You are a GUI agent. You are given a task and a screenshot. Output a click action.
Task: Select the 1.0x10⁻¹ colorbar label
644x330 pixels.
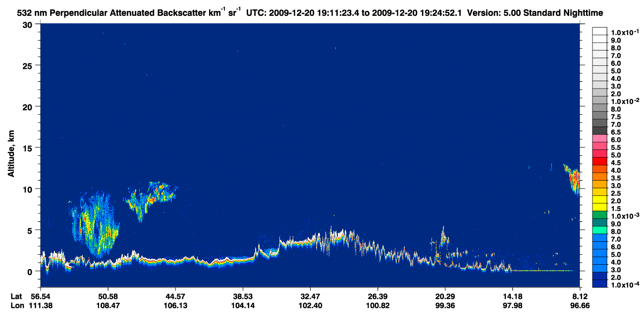[x=625, y=32]
